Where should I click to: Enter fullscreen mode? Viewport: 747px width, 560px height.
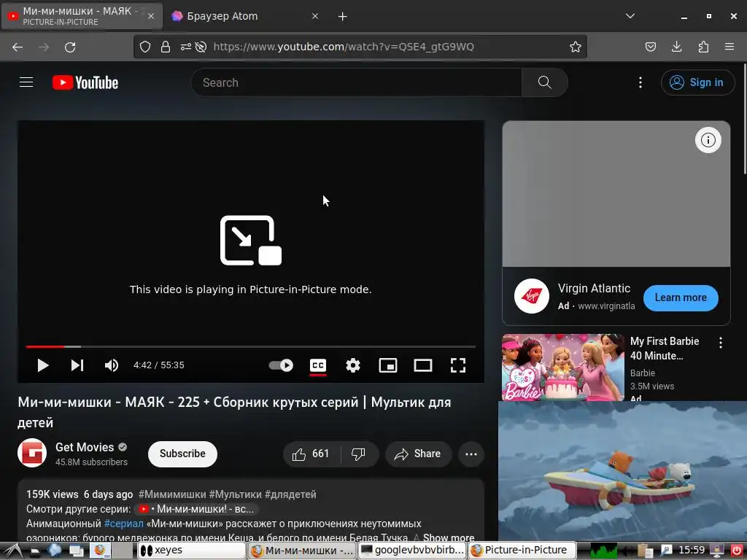pyautogui.click(x=458, y=365)
